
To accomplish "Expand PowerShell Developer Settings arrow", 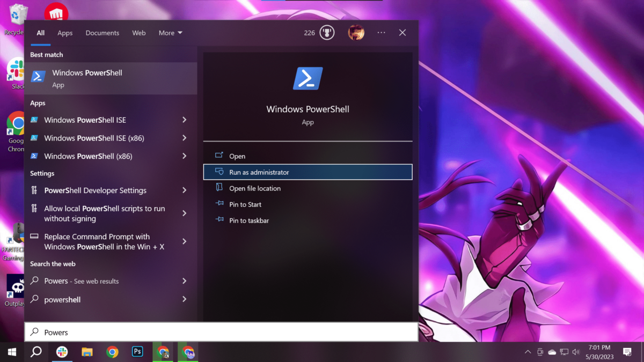I will point(184,190).
